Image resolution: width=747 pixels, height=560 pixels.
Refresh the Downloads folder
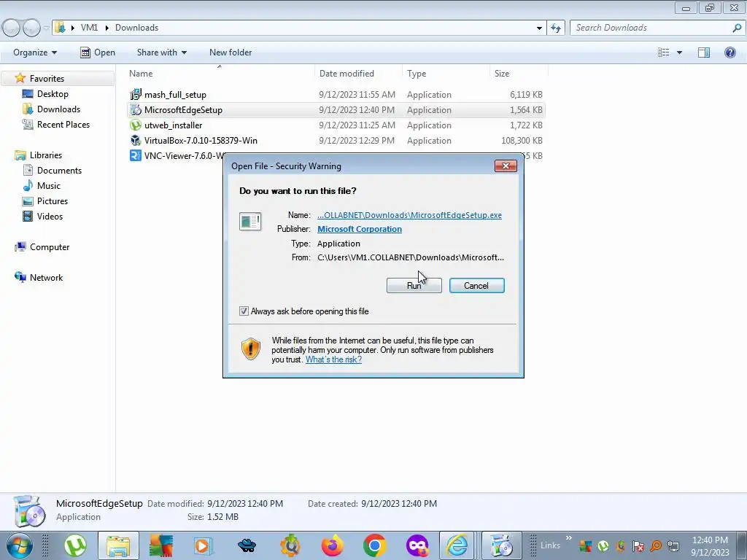click(556, 28)
